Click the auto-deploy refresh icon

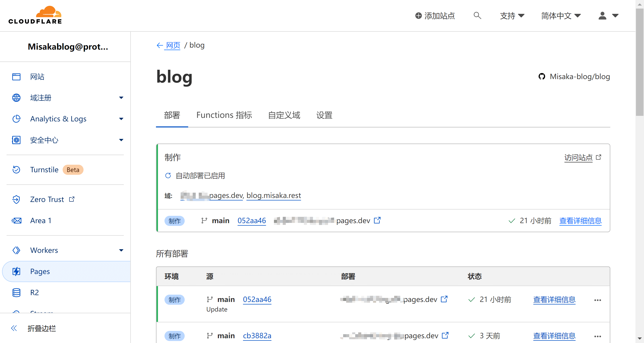pyautogui.click(x=168, y=176)
